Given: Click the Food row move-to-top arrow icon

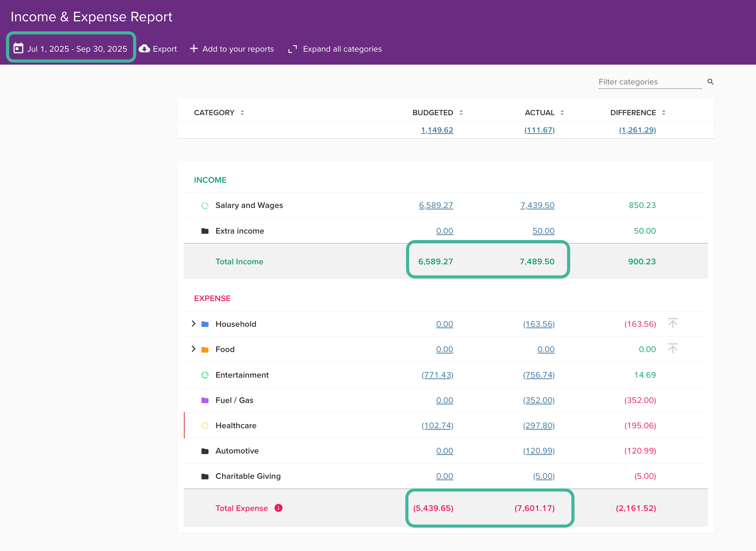Looking at the screenshot, I should pos(673,348).
